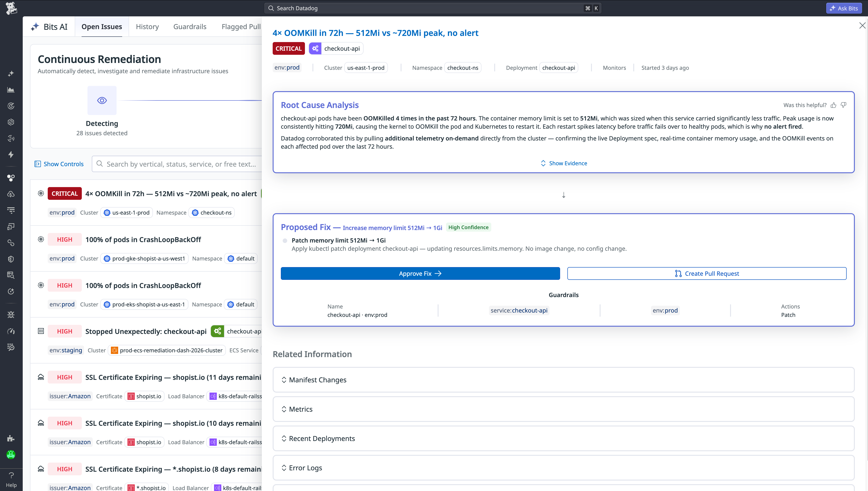Click the ECS container icon on Stopped Unexpectedly row
Viewport: 868px width, 491px height.
(x=41, y=331)
